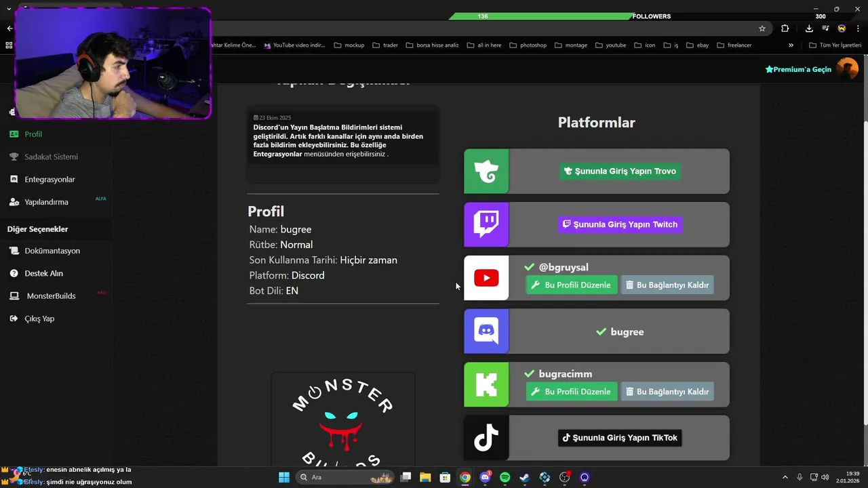Open the trader bookmark folder

384,45
